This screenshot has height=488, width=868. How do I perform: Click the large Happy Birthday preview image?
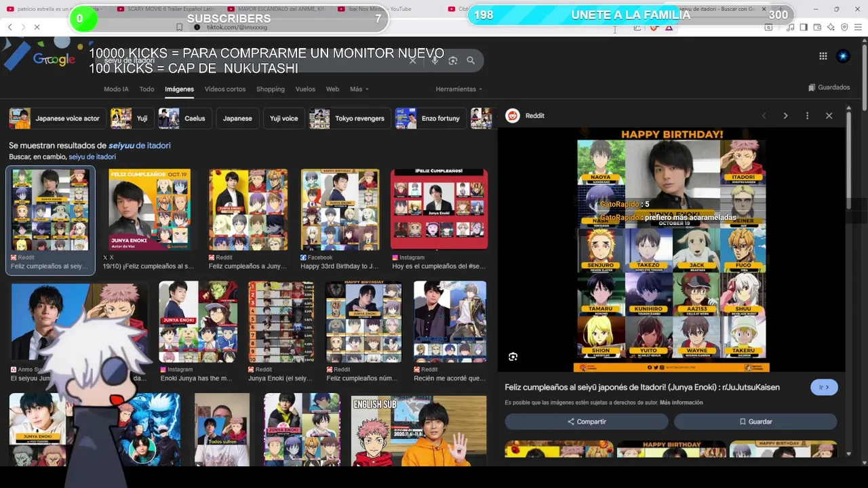[x=671, y=249]
